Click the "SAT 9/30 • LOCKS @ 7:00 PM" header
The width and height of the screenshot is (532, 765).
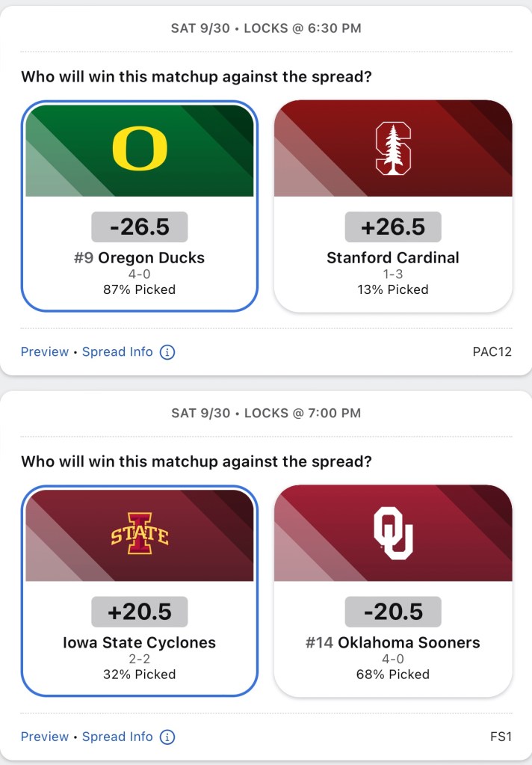(266, 413)
